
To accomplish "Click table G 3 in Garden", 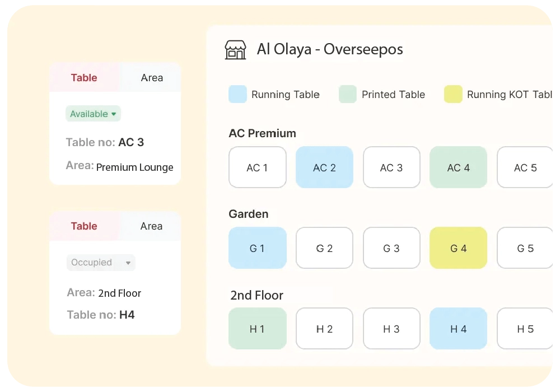I will 391,248.
